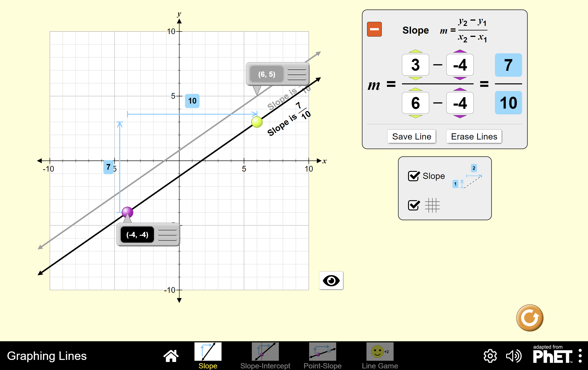
Task: Open the Line Game smiley icon
Action: tap(380, 351)
